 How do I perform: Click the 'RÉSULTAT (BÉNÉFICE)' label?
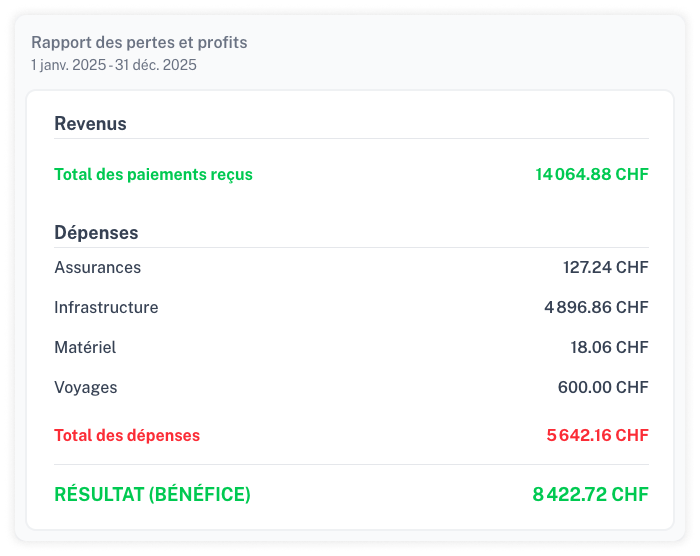click(152, 494)
